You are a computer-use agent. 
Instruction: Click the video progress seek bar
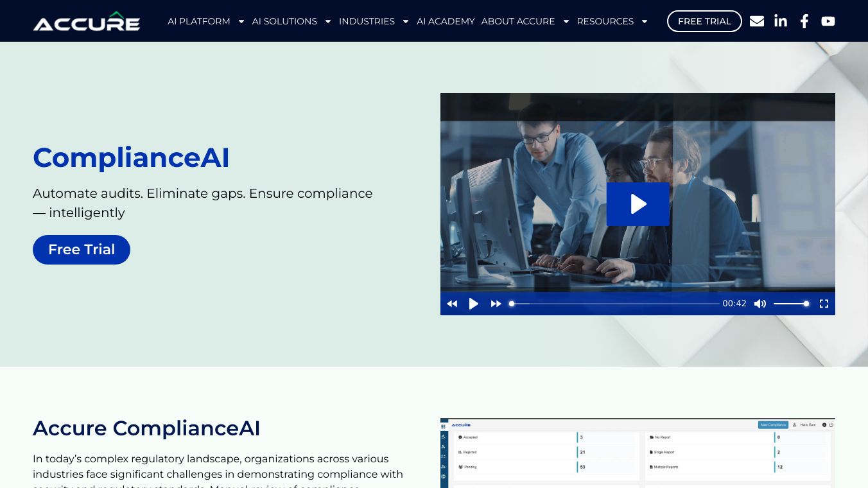[x=615, y=304]
